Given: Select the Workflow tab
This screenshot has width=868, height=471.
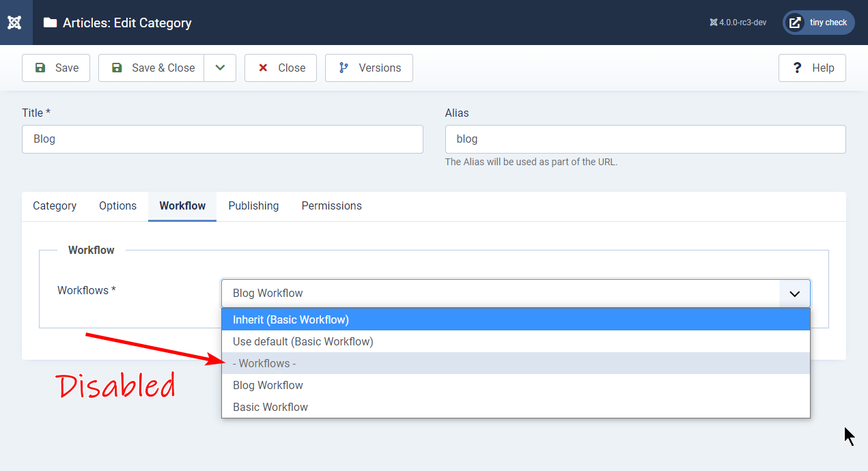Looking at the screenshot, I should click(x=182, y=205).
